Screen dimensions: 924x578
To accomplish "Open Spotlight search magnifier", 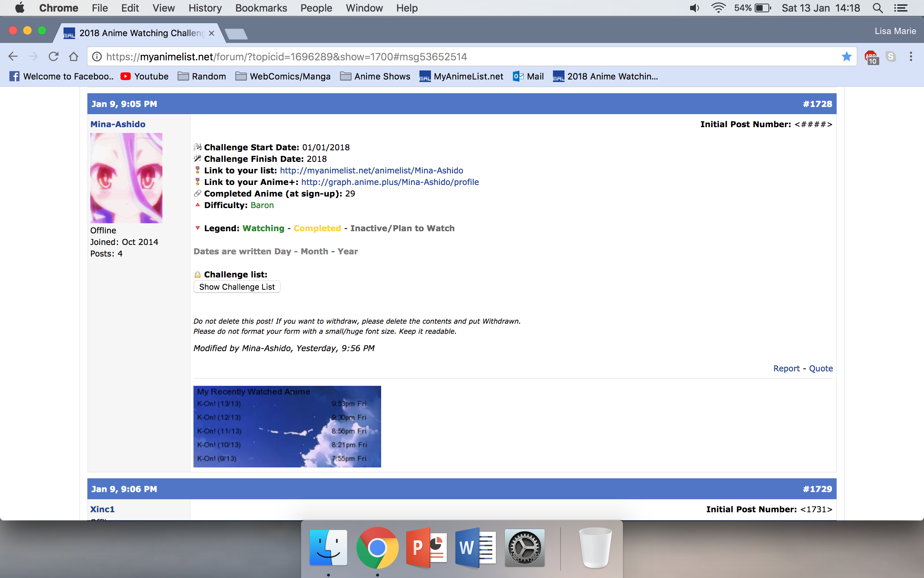I will [877, 8].
